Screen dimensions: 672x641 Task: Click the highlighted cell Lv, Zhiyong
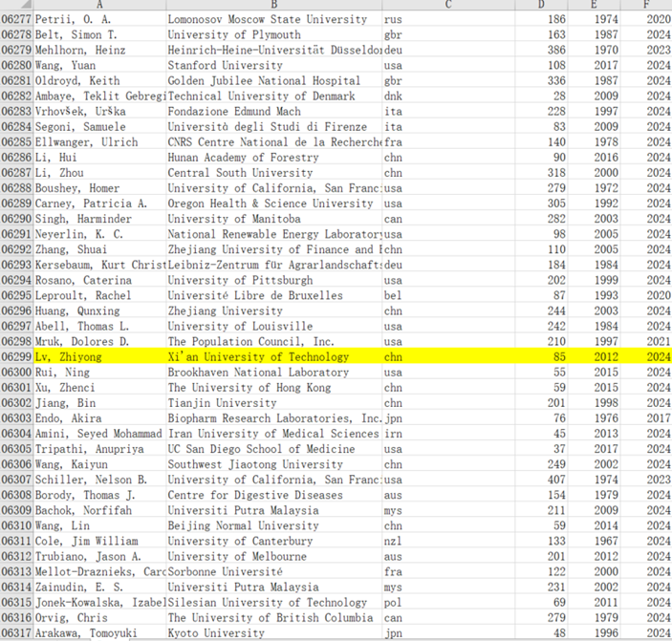[99, 357]
